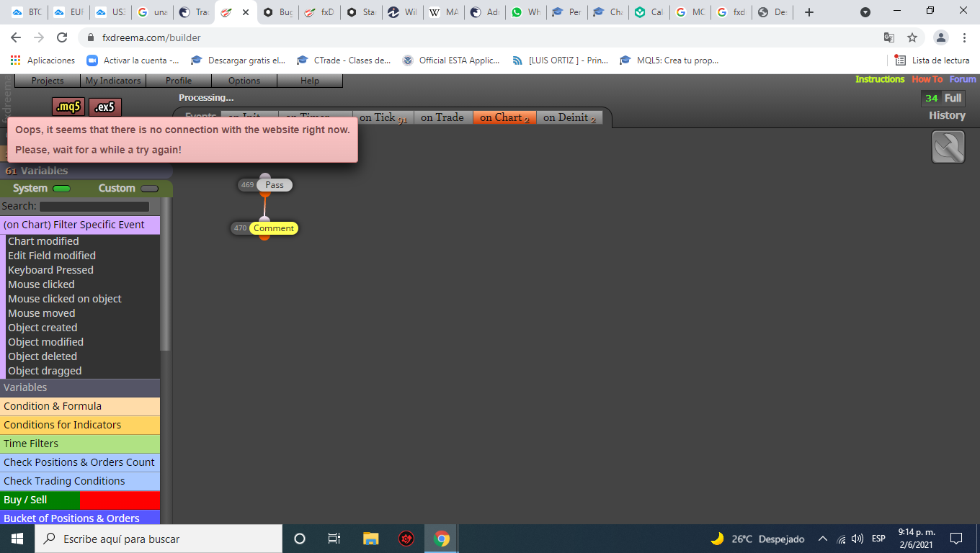Expand Bucket of Positions & Orders category

pos(80,518)
